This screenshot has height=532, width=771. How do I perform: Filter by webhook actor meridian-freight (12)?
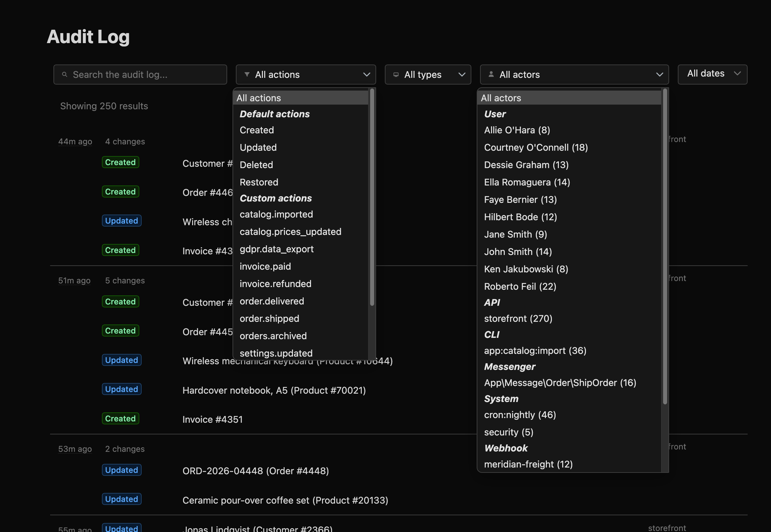pyautogui.click(x=569, y=464)
